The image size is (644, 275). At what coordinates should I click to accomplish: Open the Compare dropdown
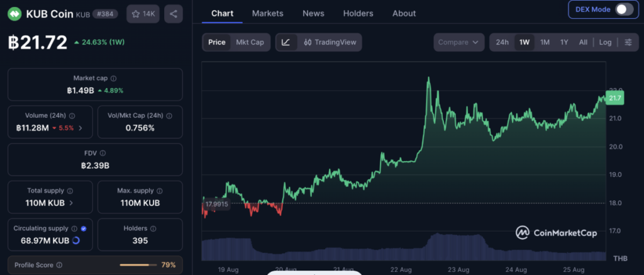[x=458, y=42]
